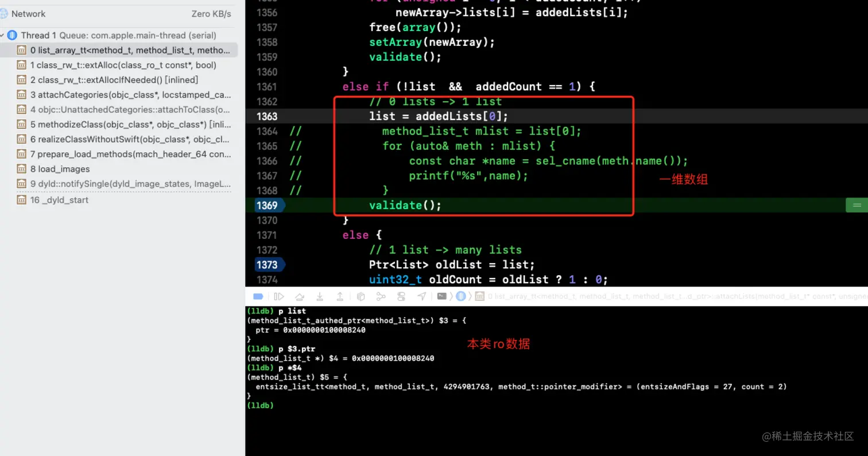This screenshot has height=456, width=868.
Task: Select frame 8 load_images
Action: coord(119,169)
